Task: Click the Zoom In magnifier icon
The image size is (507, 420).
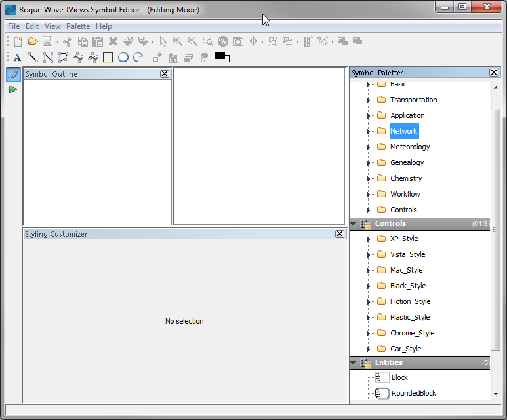Action: point(178,41)
